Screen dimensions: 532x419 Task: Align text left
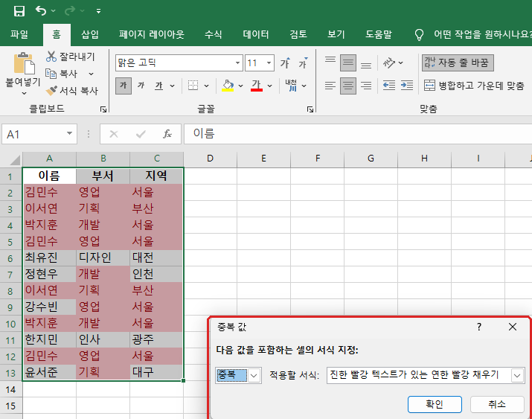pos(330,86)
